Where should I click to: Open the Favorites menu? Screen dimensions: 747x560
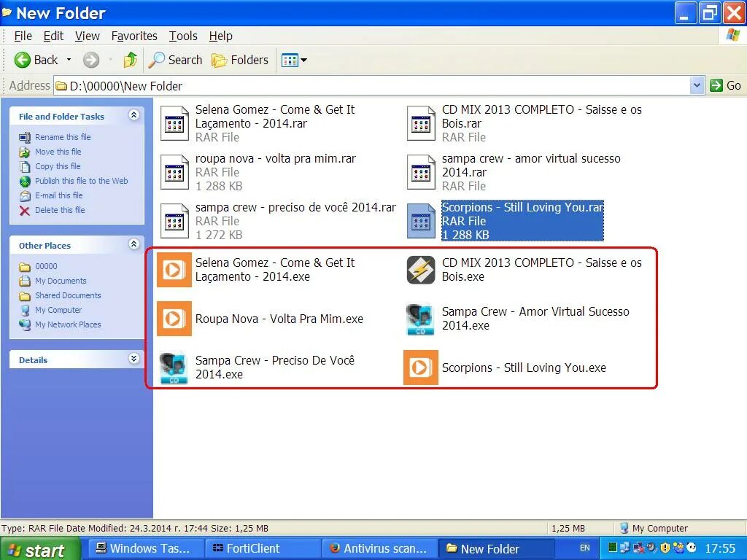tap(134, 36)
